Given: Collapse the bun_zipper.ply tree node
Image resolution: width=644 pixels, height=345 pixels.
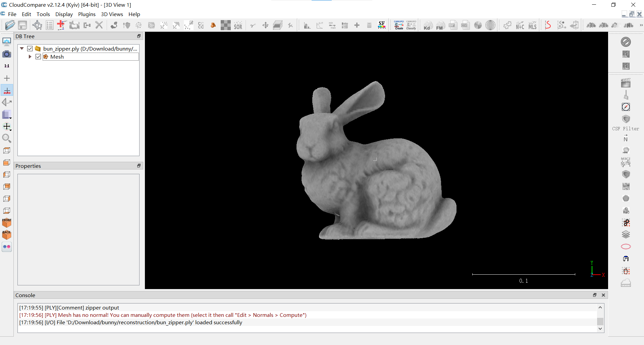Looking at the screenshot, I should (x=22, y=49).
